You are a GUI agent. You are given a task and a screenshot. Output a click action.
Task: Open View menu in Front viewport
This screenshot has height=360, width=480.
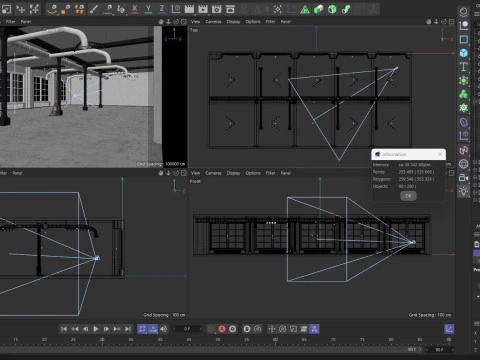pos(195,173)
